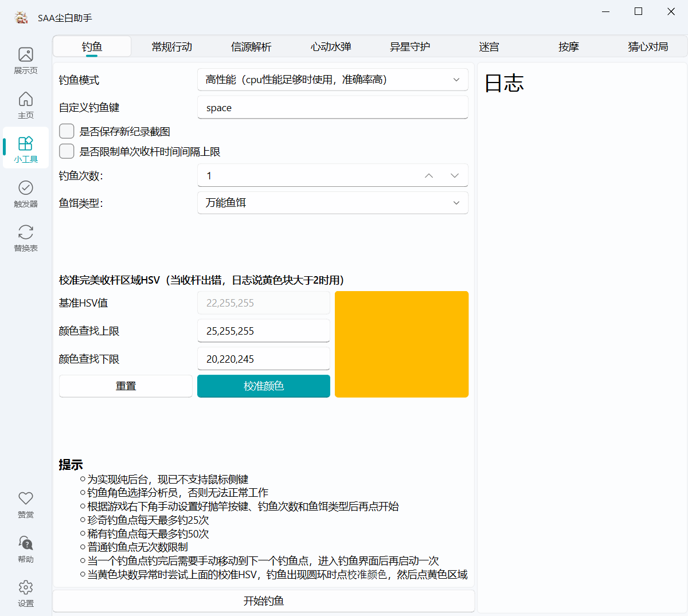Open the 触发器 sidebar page
Screen dimensions: 688x616
click(26, 194)
